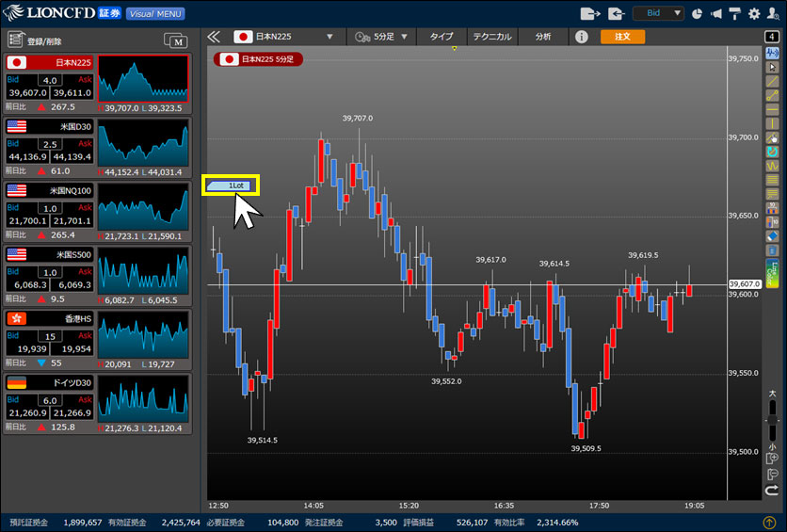Open the 分析 menu
Viewport: 787px width, 532px height.
pos(543,37)
